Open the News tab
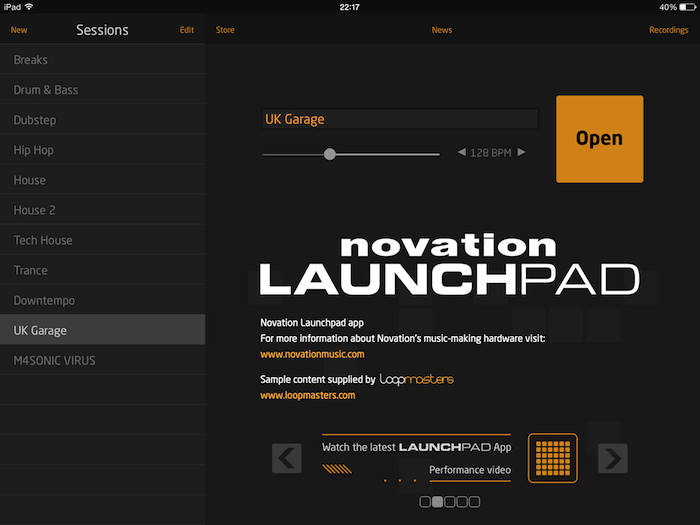Viewport: 700px width, 525px height. click(x=442, y=30)
